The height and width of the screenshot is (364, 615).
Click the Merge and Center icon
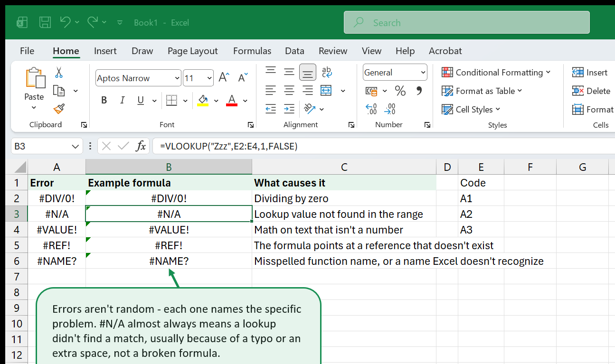326,90
